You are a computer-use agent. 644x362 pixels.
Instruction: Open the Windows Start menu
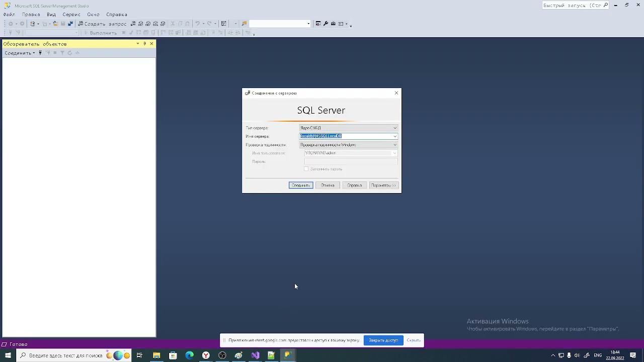(8, 355)
